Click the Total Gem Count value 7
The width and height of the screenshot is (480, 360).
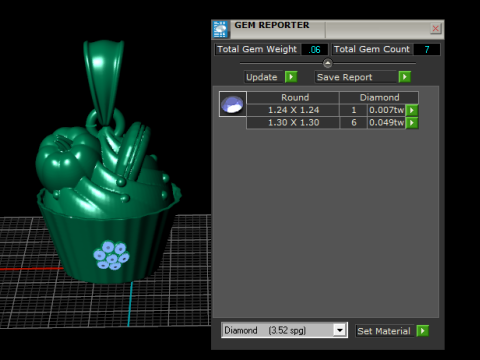point(427,50)
